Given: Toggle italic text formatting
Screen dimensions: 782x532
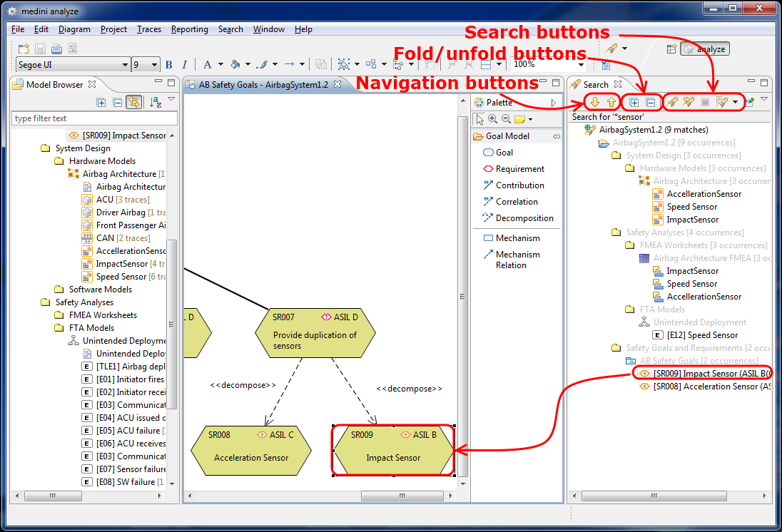Looking at the screenshot, I should 184,65.
